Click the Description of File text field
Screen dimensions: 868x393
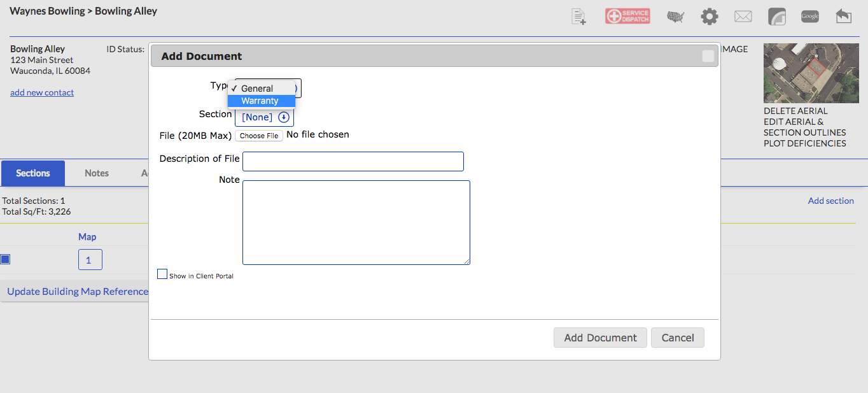353,161
